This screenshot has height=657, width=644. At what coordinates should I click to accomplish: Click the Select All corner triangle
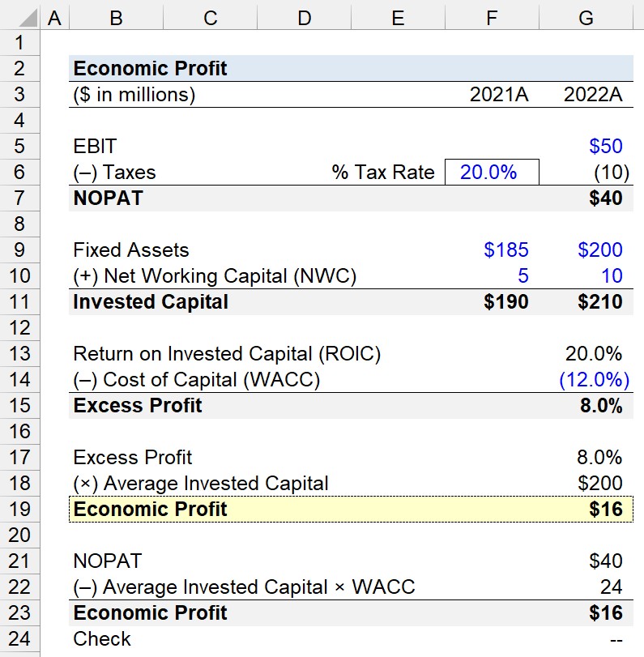pos(28,18)
